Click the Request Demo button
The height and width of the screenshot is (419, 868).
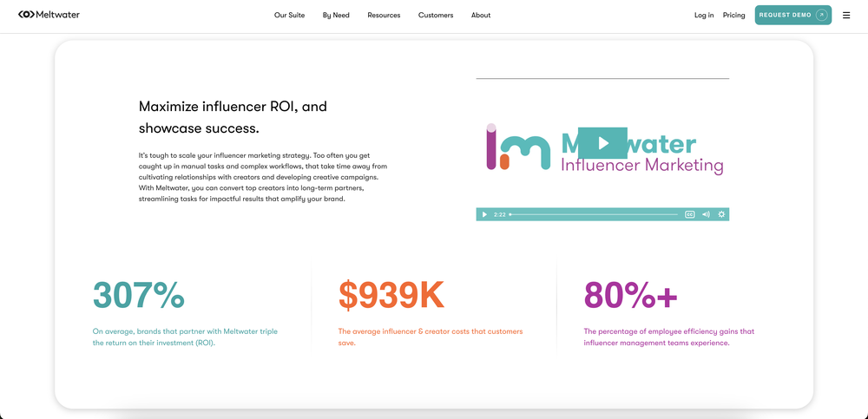click(792, 15)
